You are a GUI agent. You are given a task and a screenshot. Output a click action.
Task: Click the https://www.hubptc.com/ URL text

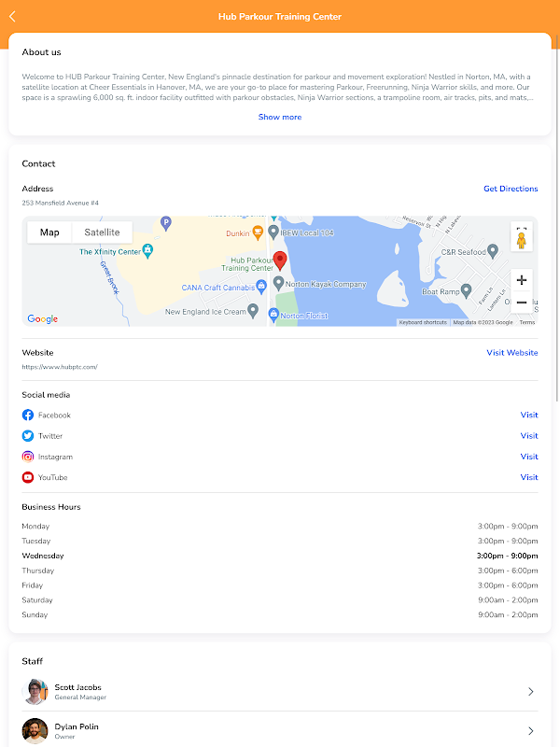click(x=60, y=367)
